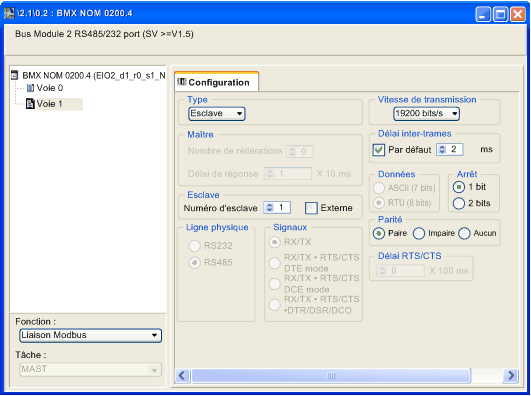
Task: Select the 2 bits stop radio button
Action: click(x=459, y=203)
